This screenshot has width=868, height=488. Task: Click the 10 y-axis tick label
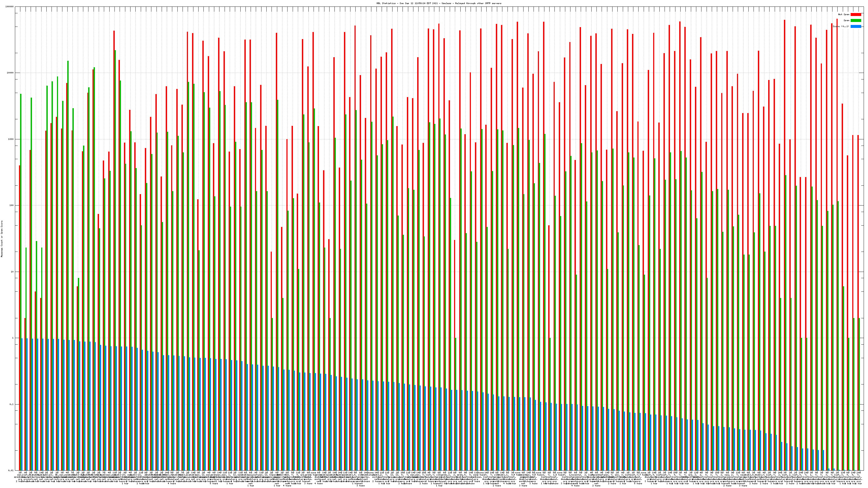coord(12,272)
